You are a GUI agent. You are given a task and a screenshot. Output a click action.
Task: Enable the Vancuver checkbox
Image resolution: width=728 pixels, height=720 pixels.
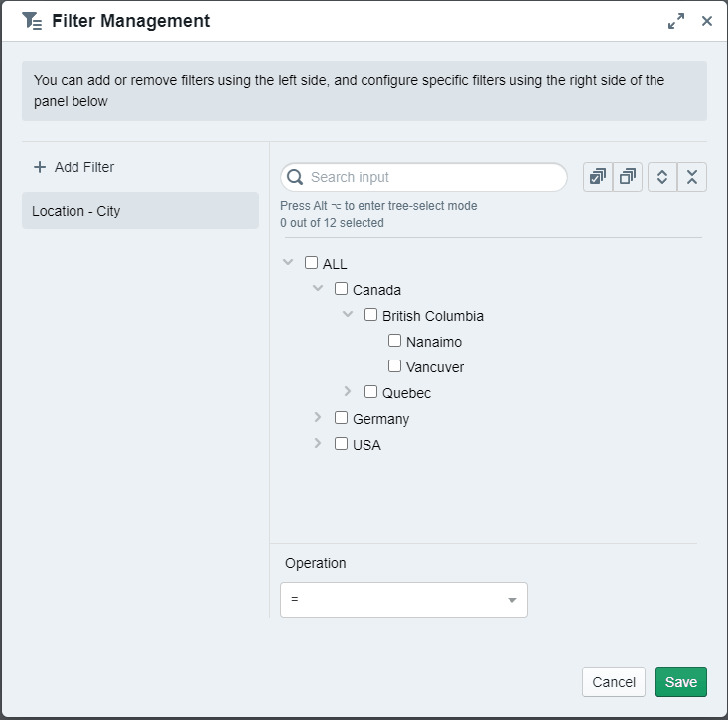pyautogui.click(x=395, y=366)
